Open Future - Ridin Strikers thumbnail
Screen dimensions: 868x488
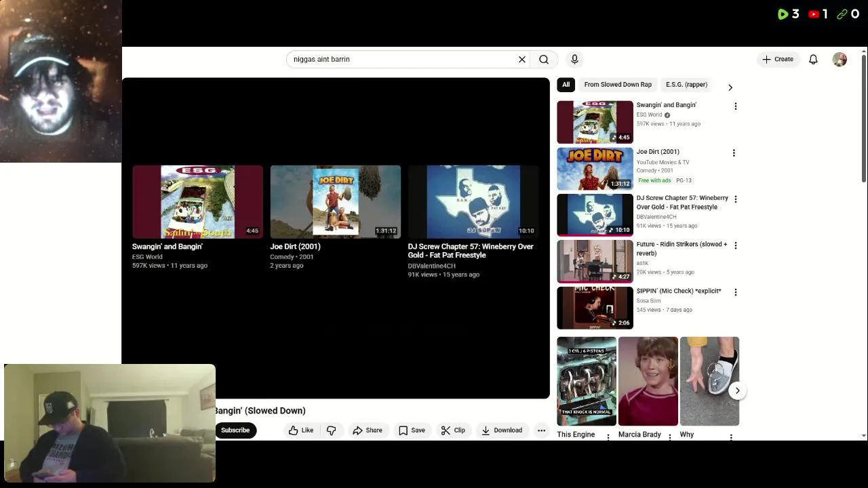pyautogui.click(x=595, y=262)
